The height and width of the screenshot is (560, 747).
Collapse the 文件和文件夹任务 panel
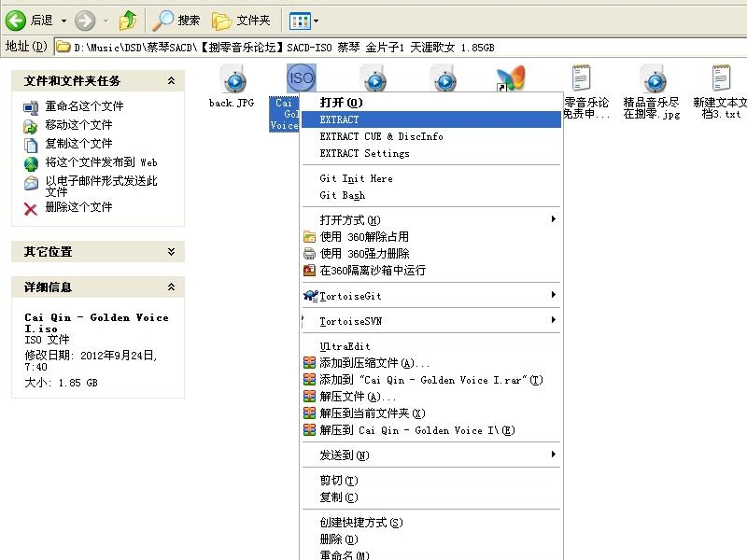171,81
